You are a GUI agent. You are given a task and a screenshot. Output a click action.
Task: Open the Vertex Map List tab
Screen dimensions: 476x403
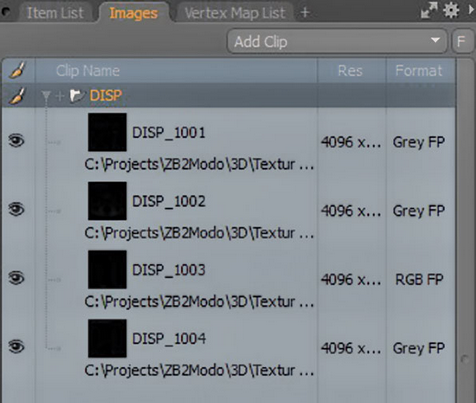point(235,13)
